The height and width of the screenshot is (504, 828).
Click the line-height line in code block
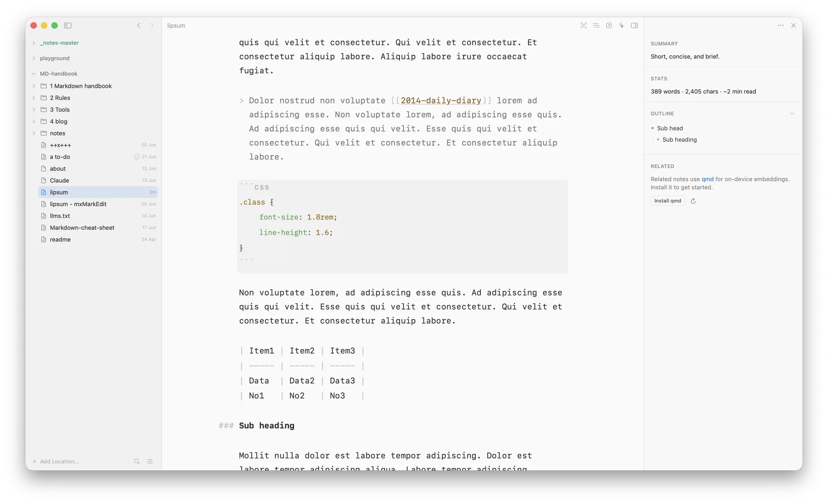pyautogui.click(x=296, y=232)
